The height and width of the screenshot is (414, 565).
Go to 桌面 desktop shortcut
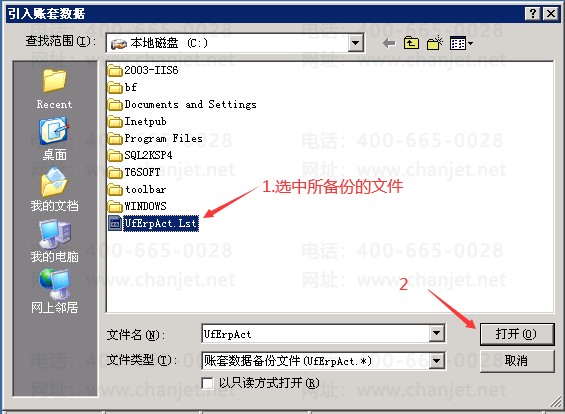click(x=54, y=139)
